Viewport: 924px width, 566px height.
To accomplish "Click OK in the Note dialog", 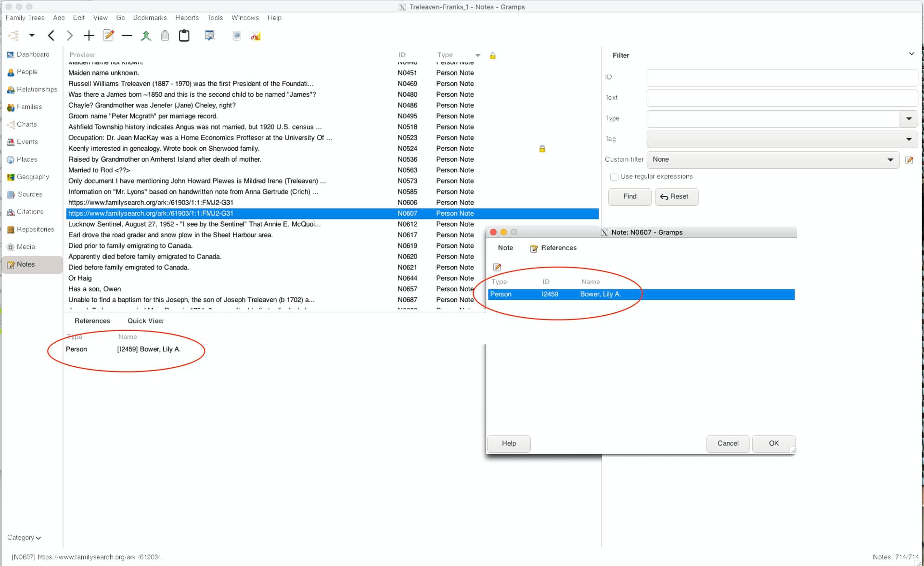I will click(x=773, y=443).
